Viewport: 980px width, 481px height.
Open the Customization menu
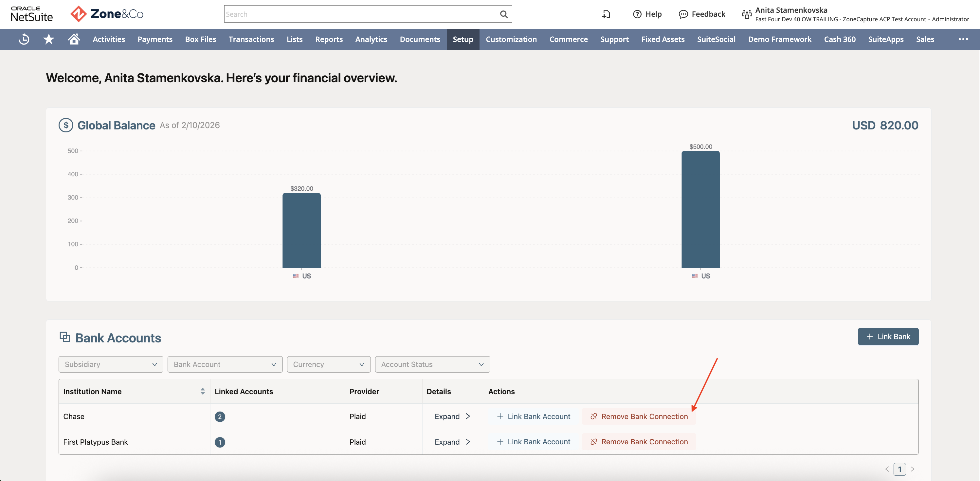511,39
